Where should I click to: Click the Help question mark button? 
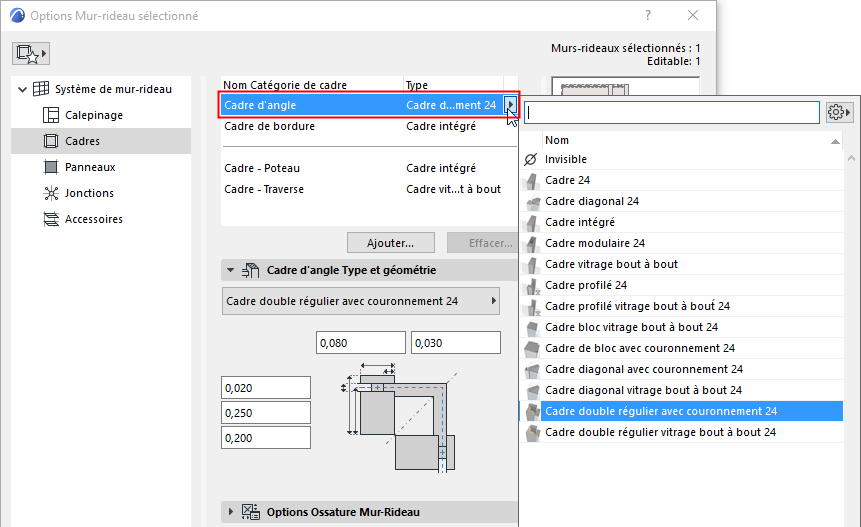pyautogui.click(x=648, y=15)
